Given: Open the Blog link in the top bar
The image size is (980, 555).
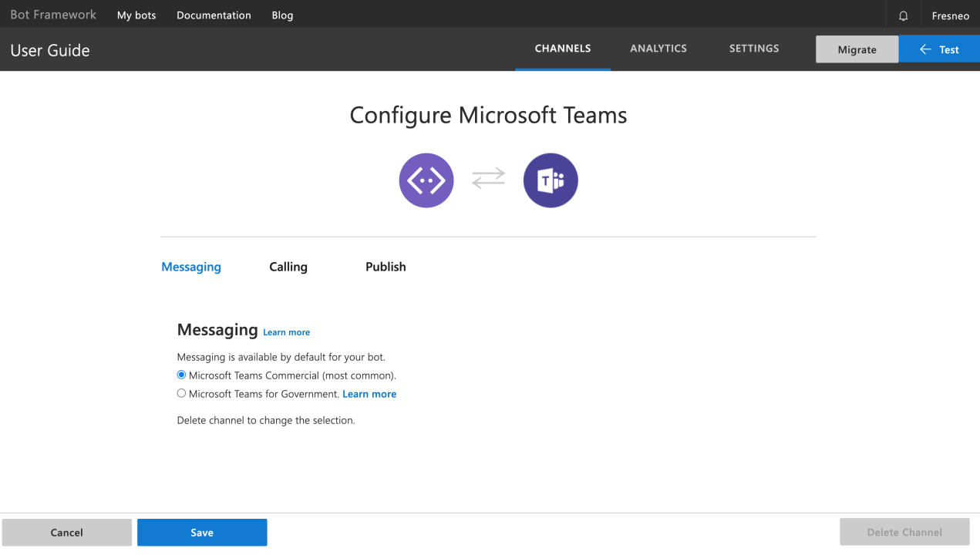Looking at the screenshot, I should [x=282, y=15].
